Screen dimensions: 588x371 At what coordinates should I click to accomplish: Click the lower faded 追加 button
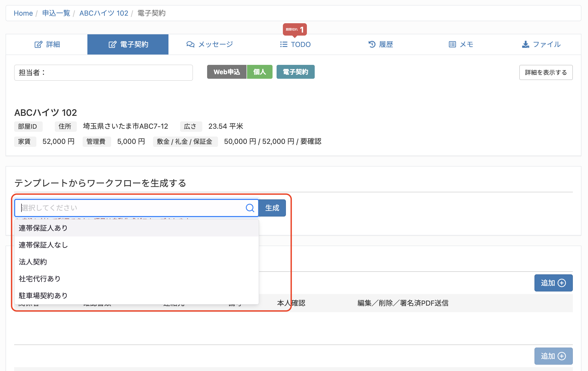553,356
